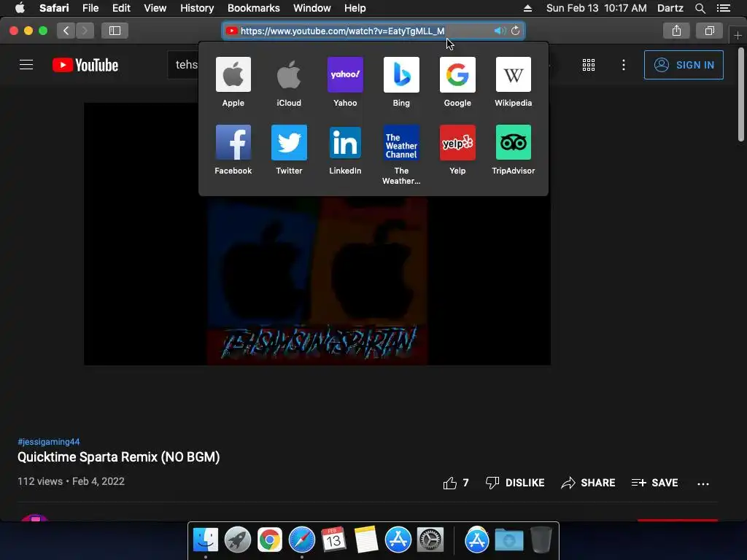This screenshot has height=560, width=747.
Task: Open the Edit menu
Action: pos(121,8)
